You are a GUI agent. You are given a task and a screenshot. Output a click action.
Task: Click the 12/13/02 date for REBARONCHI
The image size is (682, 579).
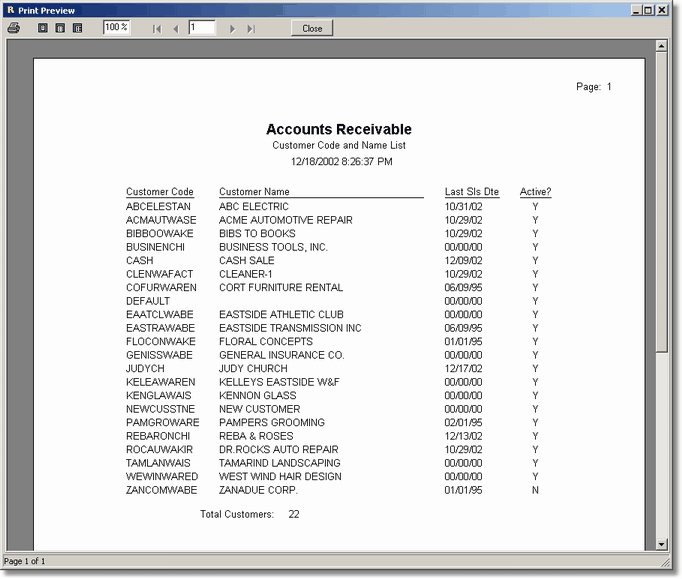pos(463,436)
